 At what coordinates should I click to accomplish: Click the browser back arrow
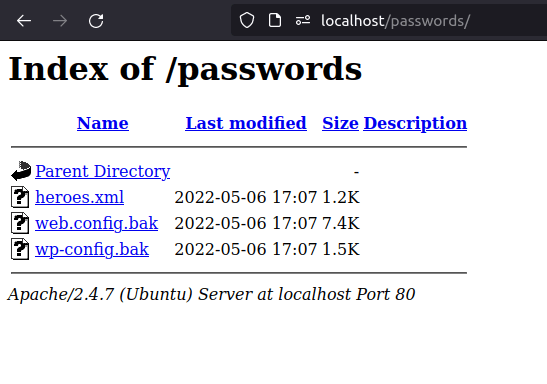click(x=24, y=21)
